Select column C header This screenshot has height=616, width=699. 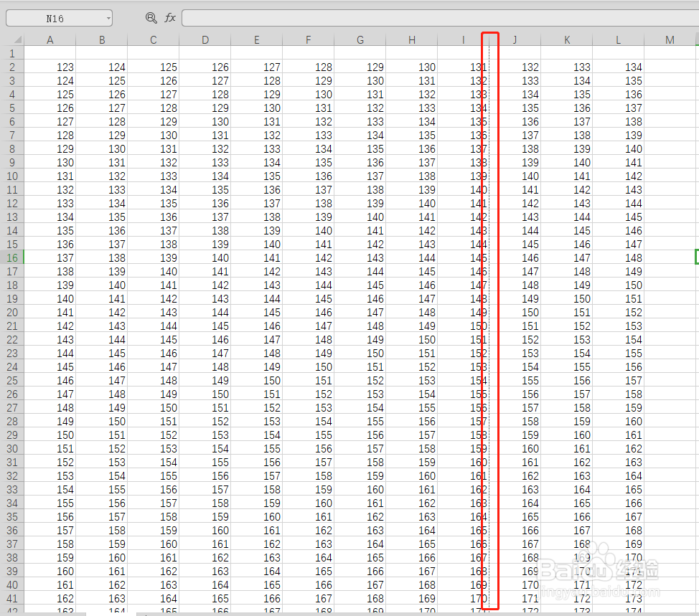pos(154,39)
